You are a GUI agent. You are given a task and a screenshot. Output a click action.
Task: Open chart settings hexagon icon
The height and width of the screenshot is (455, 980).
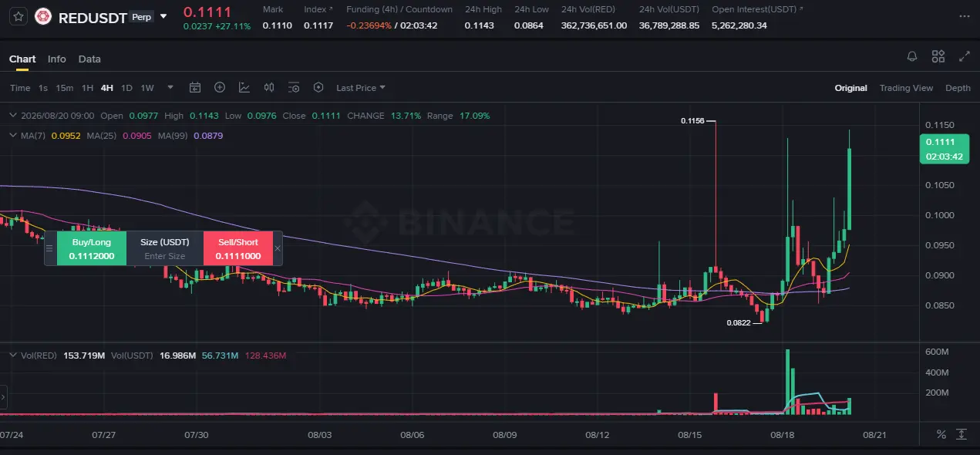pos(318,88)
